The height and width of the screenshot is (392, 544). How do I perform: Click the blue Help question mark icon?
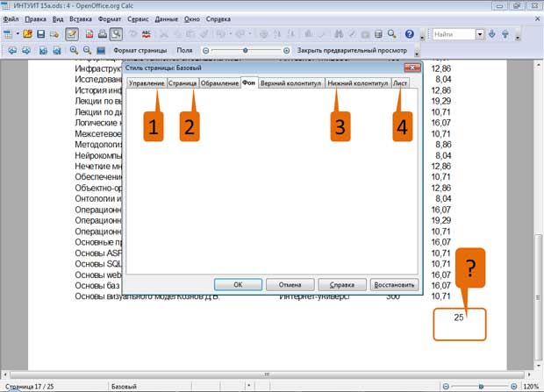(x=410, y=34)
